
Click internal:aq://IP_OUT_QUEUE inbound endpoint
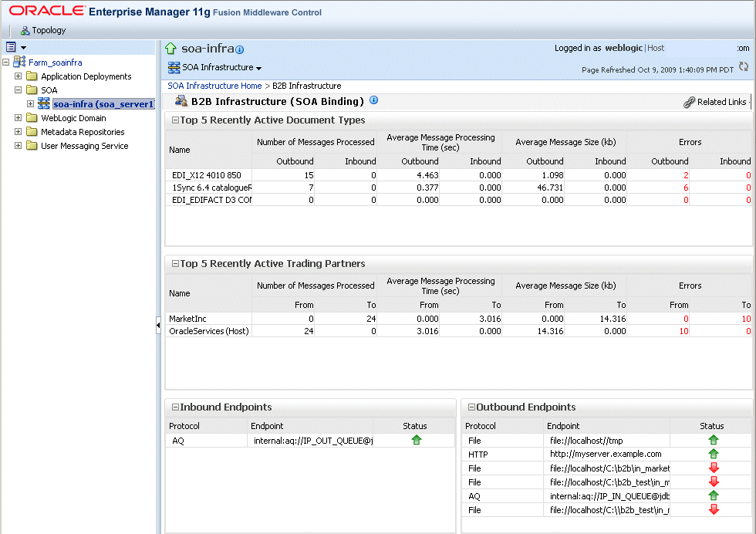pyautogui.click(x=313, y=441)
